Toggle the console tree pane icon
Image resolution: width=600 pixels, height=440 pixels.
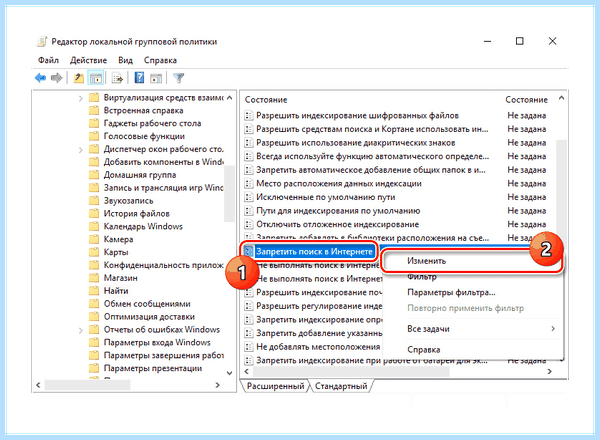pyautogui.click(x=95, y=78)
